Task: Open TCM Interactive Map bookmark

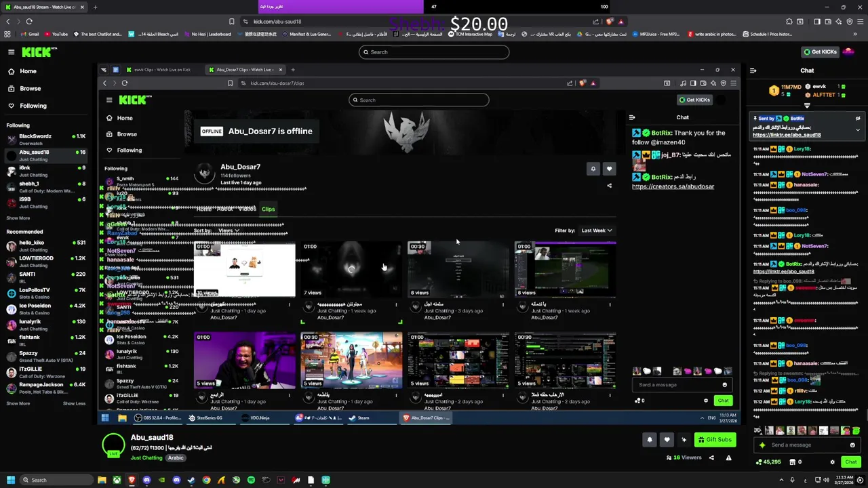Action: pos(470,34)
